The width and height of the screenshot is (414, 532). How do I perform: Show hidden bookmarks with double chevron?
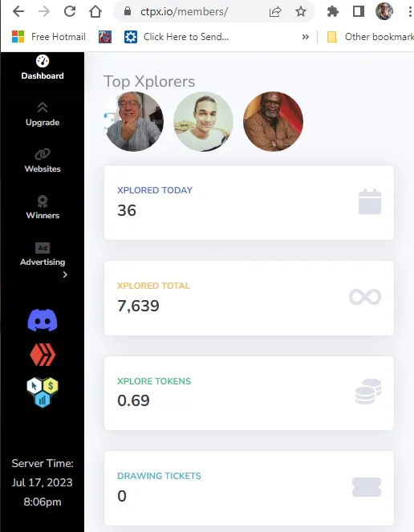306,37
